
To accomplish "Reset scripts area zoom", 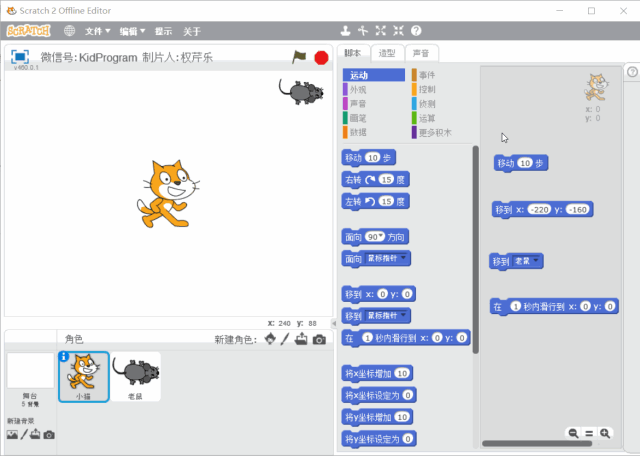I will 589,433.
